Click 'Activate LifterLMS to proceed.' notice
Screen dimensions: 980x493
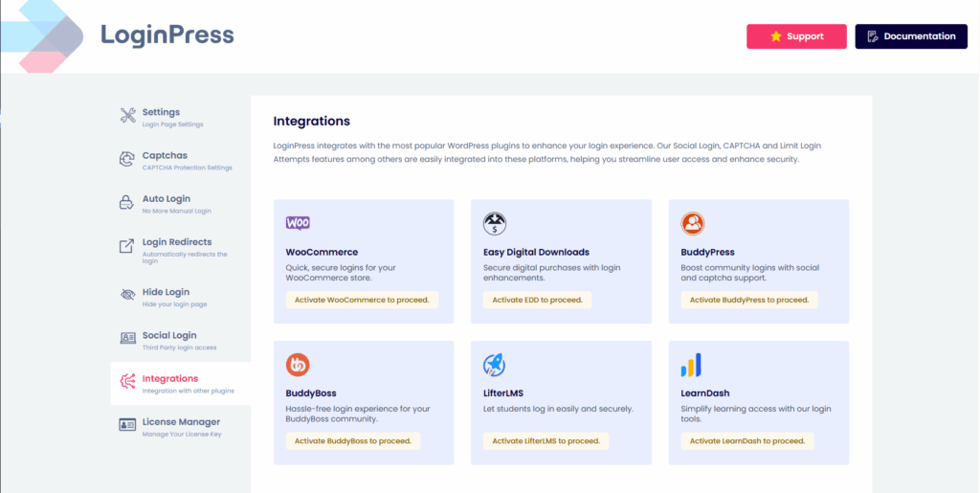(546, 441)
